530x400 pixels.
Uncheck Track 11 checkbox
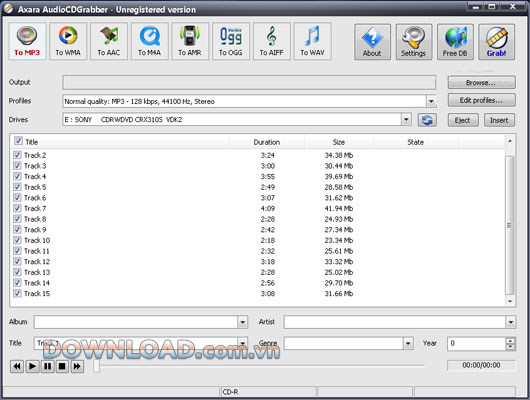[17, 251]
